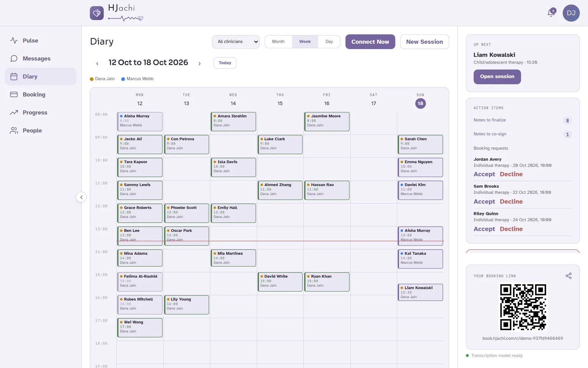Accept Sam Brooks' booking request
Image resolution: width=588 pixels, height=368 pixels.
pos(484,201)
